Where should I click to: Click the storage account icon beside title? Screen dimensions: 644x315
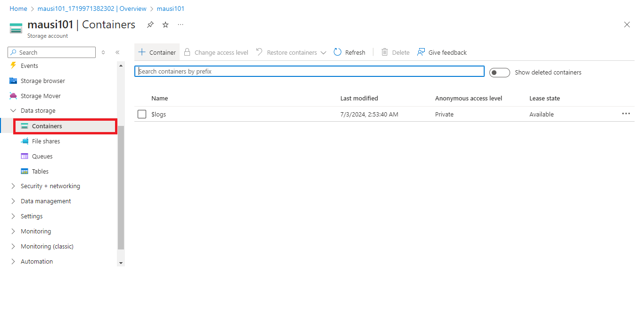click(x=16, y=28)
